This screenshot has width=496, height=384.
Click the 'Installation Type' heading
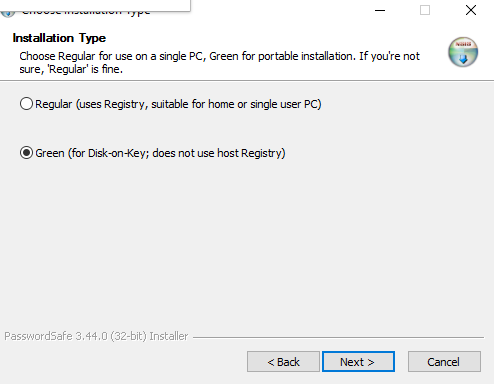[x=59, y=38]
